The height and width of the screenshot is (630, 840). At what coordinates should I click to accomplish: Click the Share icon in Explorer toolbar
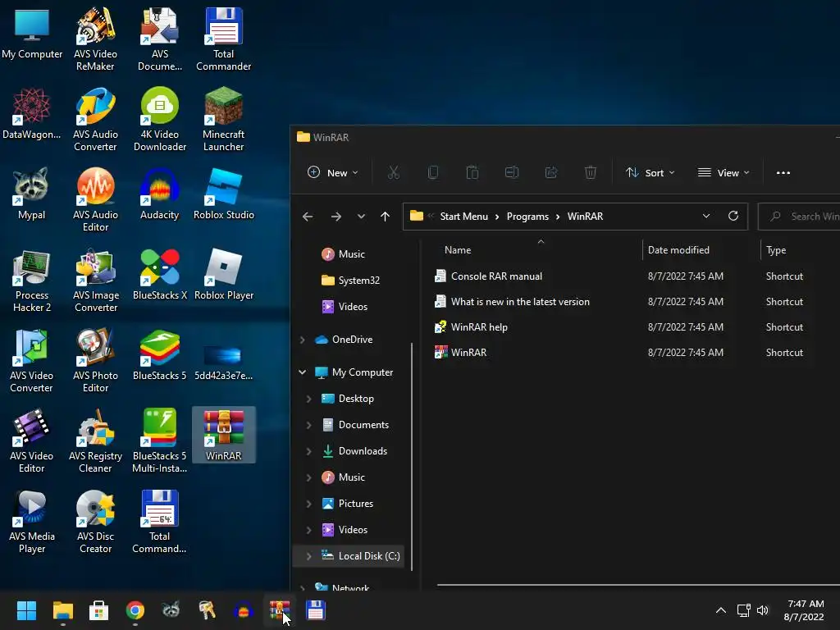[550, 172]
